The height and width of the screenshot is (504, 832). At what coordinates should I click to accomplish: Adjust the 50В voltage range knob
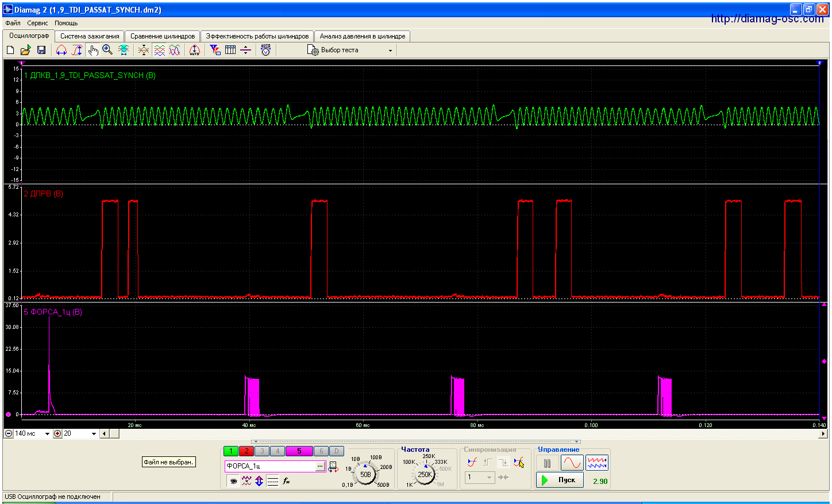click(x=365, y=474)
